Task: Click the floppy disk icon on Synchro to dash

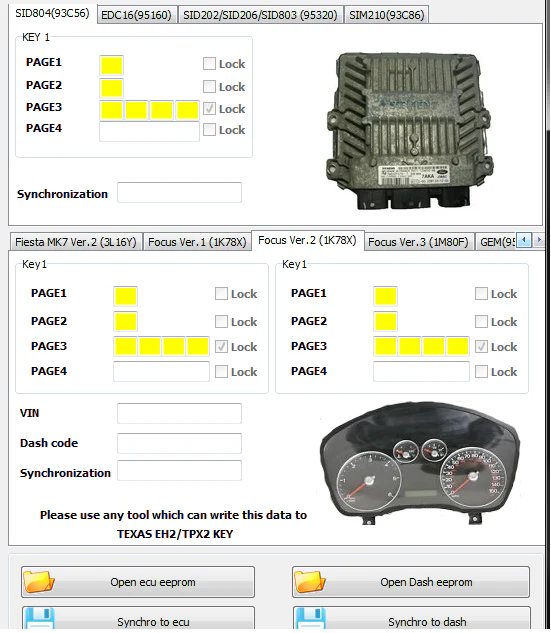Action: point(310,619)
